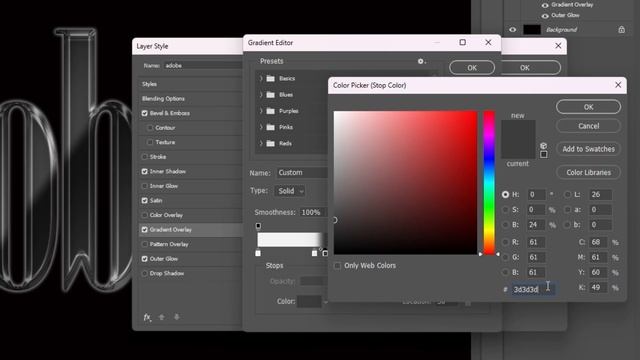Toggle visibility of Outer Glow effect in Layers panel
The width and height of the screenshot is (640, 360).
click(x=545, y=16)
